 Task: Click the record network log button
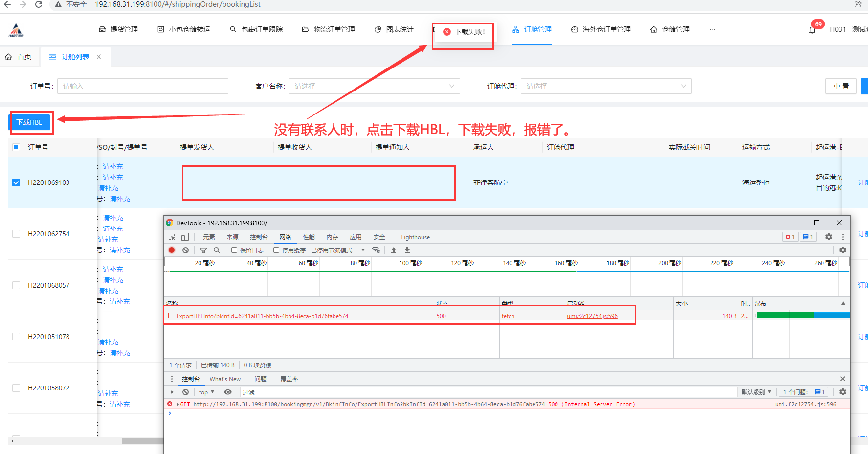pos(172,250)
